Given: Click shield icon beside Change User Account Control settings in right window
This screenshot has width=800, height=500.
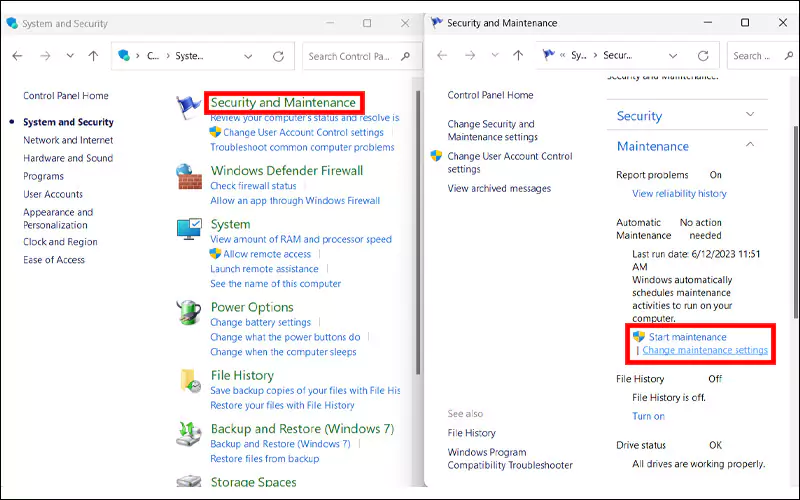Looking at the screenshot, I should [x=436, y=156].
